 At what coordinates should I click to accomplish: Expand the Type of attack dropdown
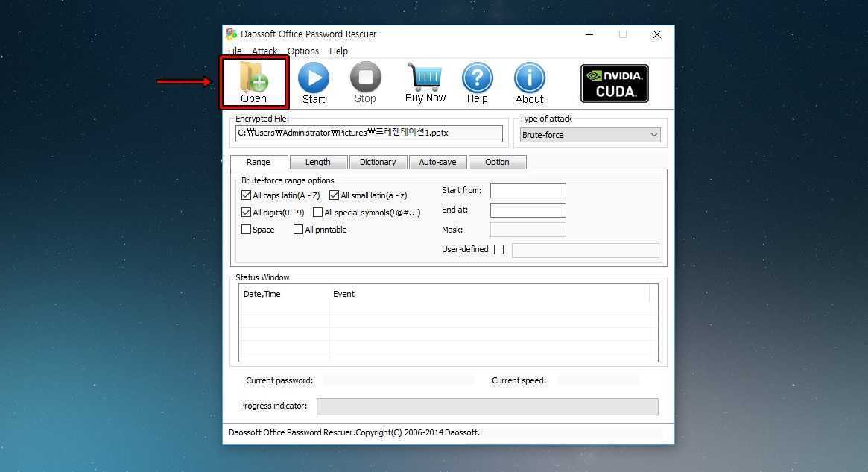pyautogui.click(x=590, y=135)
